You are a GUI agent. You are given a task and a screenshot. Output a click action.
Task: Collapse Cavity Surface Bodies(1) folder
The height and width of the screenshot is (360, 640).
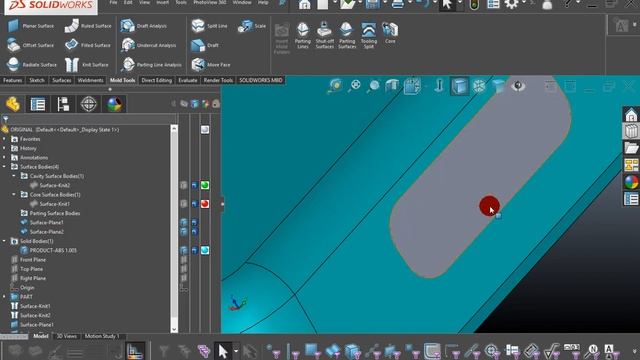[14, 176]
